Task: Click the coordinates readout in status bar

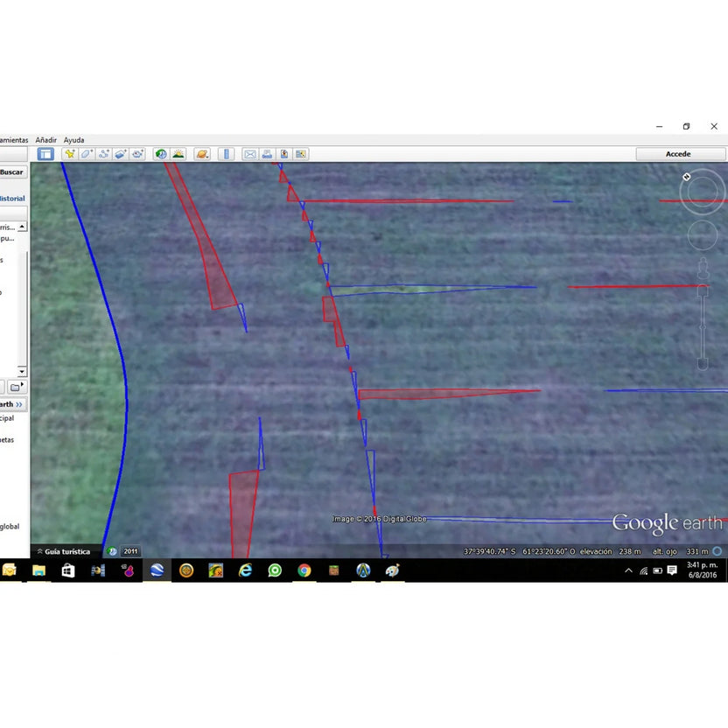Action: tap(520, 551)
